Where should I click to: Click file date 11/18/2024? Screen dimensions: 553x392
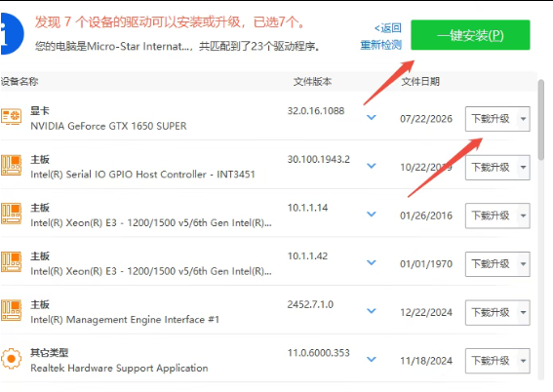426,361
